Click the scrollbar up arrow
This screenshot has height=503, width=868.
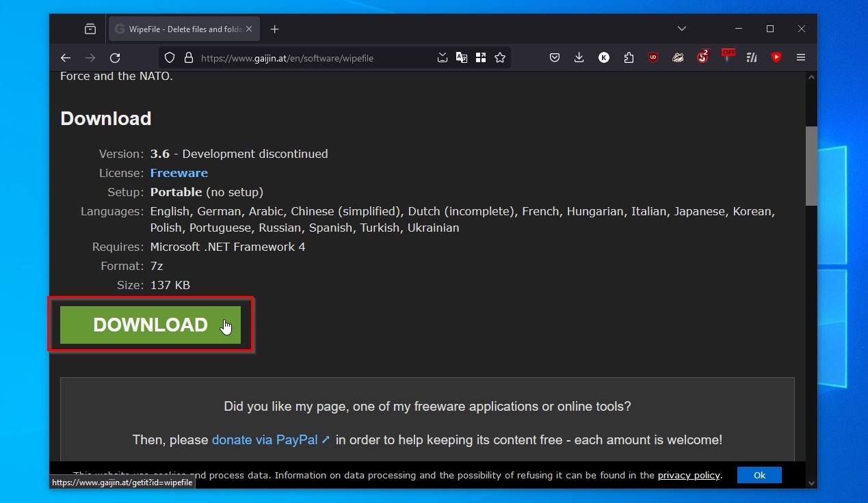click(x=811, y=78)
